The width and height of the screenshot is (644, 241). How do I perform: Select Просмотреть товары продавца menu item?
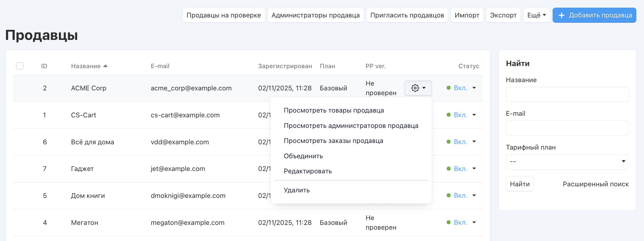pos(334,110)
